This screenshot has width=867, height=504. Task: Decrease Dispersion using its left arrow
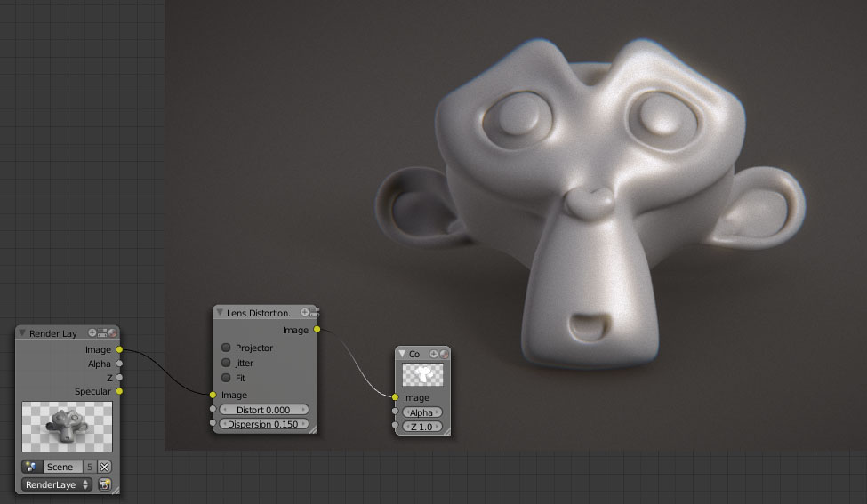[x=224, y=424]
